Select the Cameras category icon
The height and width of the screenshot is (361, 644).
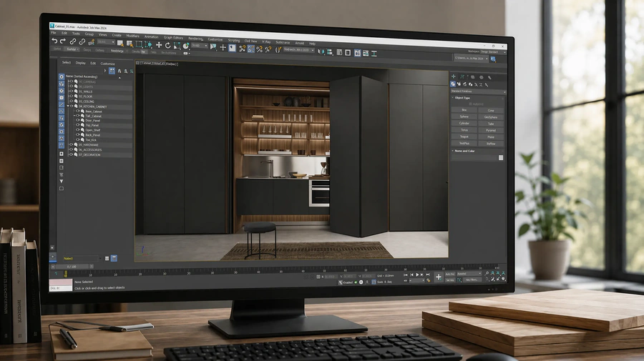pyautogui.click(x=470, y=84)
